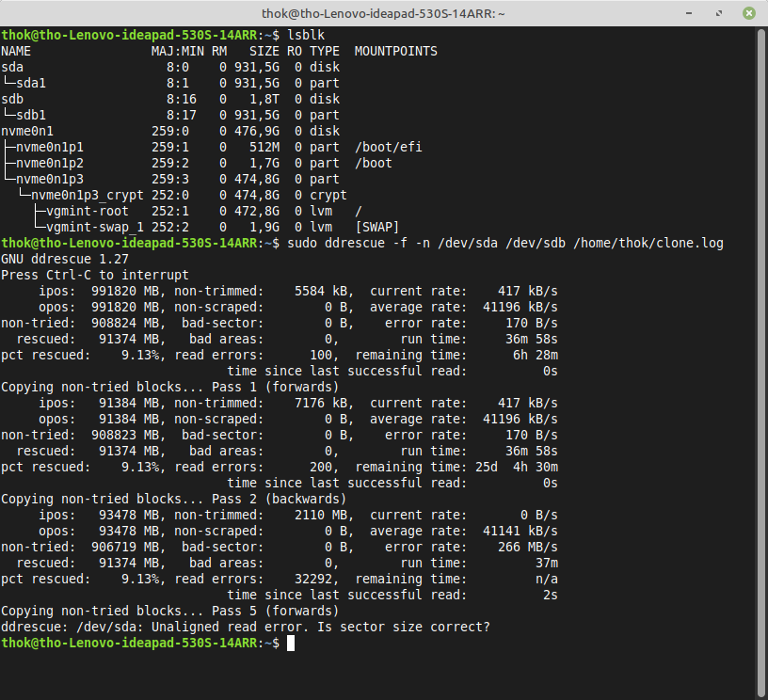Image resolution: width=768 pixels, height=700 pixels.
Task: Click the sda1 partition entry
Action: coord(31,83)
